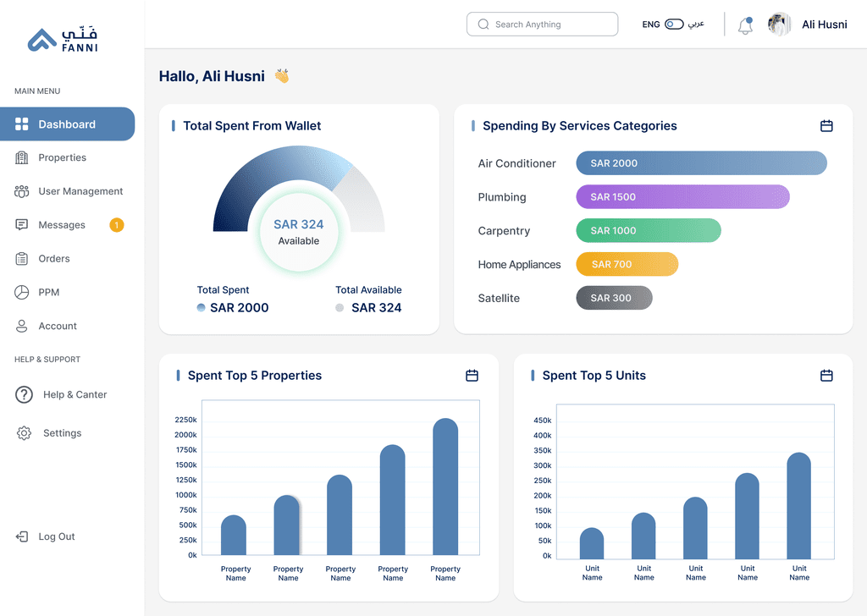Click the shortest bar in Top 5 Properties
The height and width of the screenshot is (616, 867).
234,535
